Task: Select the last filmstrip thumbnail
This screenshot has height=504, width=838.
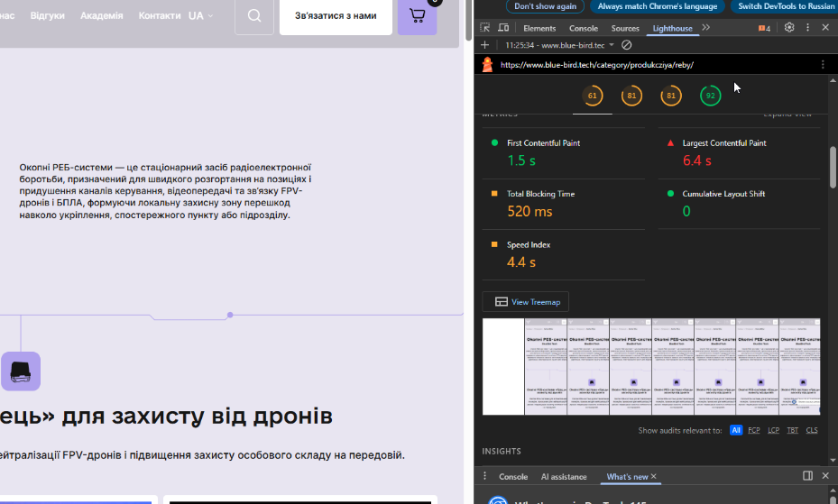Action: point(799,367)
